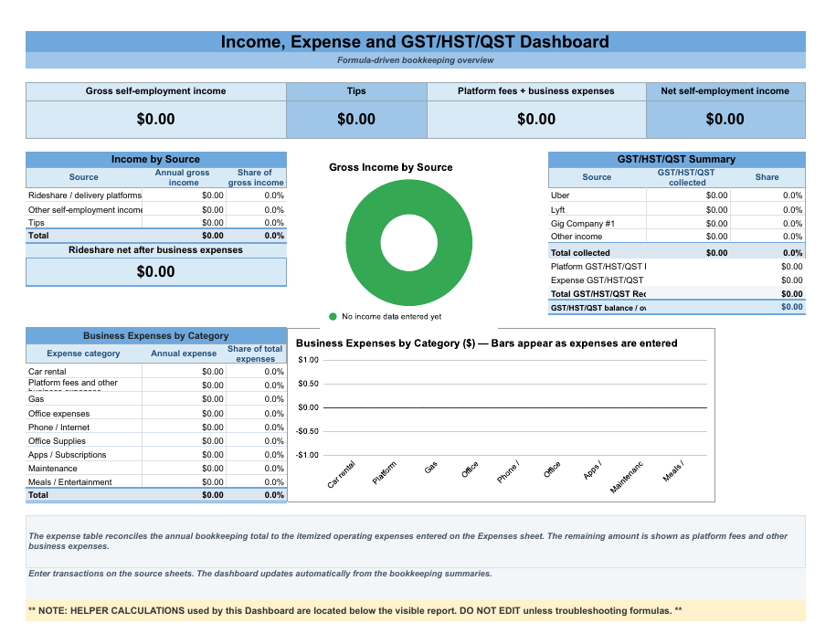Click the green legend dot for income data
The image size is (836, 644).
333,317
